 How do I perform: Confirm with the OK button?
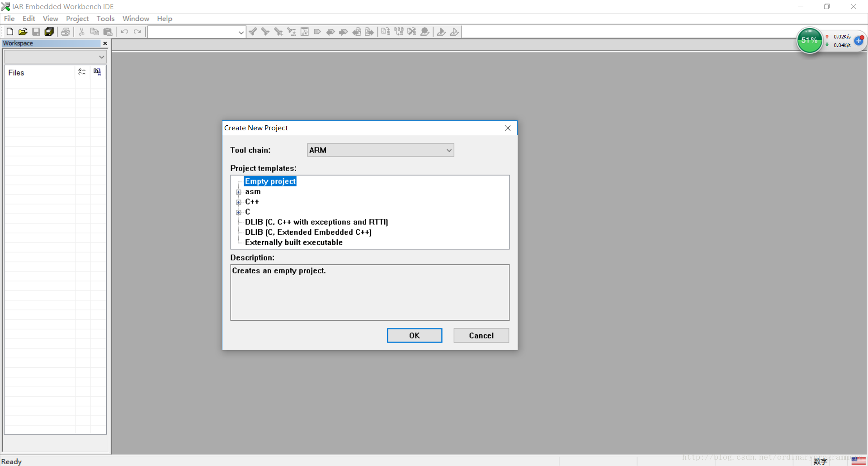coord(415,336)
